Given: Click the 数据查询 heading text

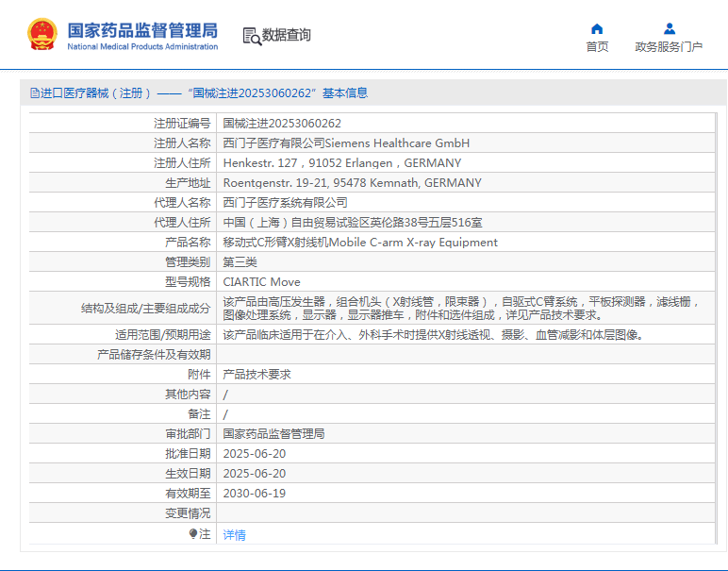Looking at the screenshot, I should (x=286, y=35).
